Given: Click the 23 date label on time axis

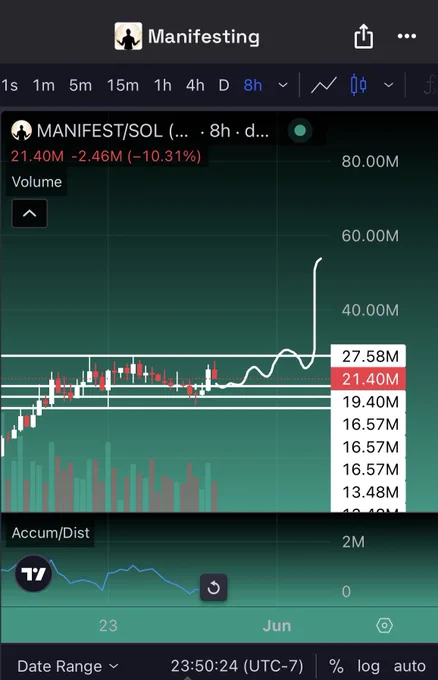Looking at the screenshot, I should (x=108, y=625).
